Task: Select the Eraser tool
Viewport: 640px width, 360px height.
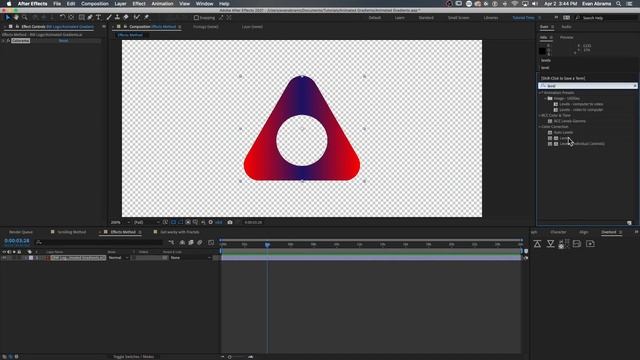Action: point(126,18)
